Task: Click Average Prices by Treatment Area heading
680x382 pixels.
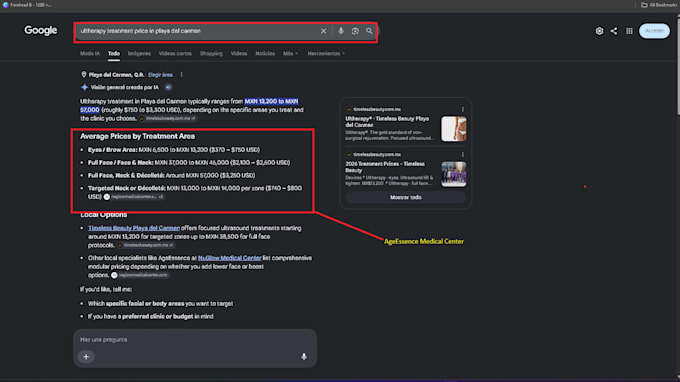Action: [137, 136]
